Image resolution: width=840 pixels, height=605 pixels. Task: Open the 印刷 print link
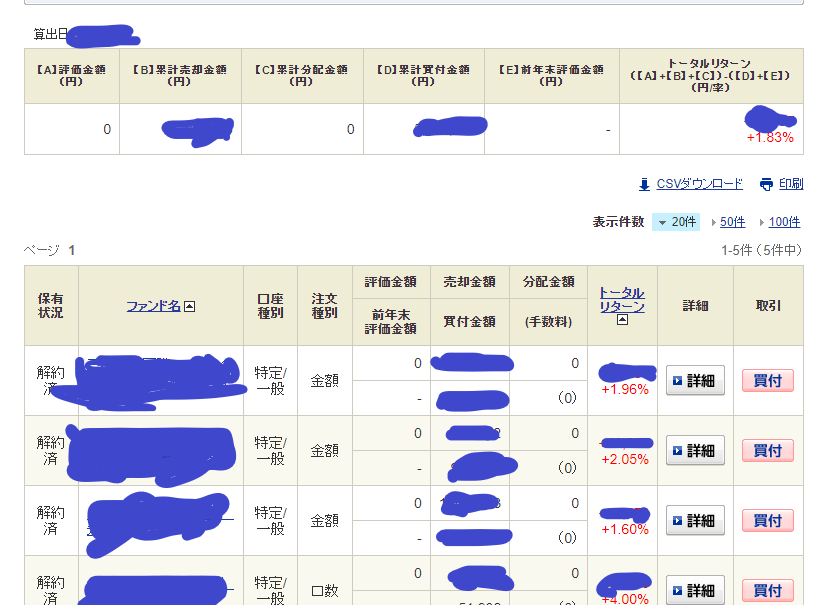791,184
